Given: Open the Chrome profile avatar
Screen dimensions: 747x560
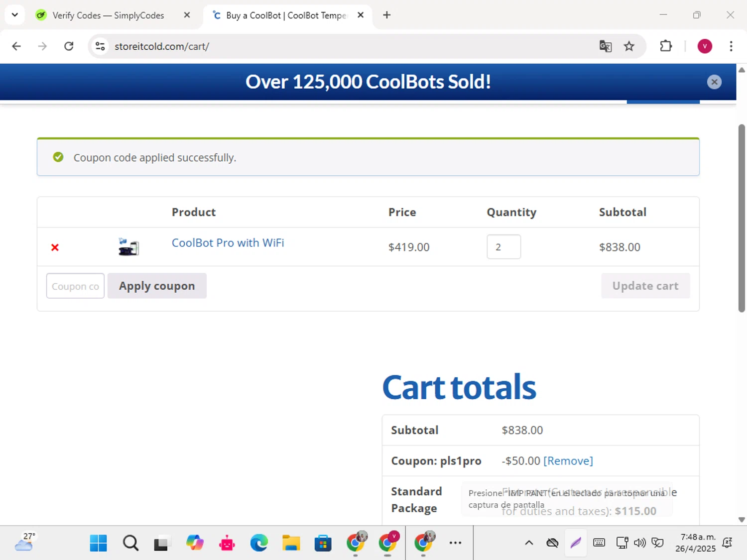Looking at the screenshot, I should coord(705,46).
